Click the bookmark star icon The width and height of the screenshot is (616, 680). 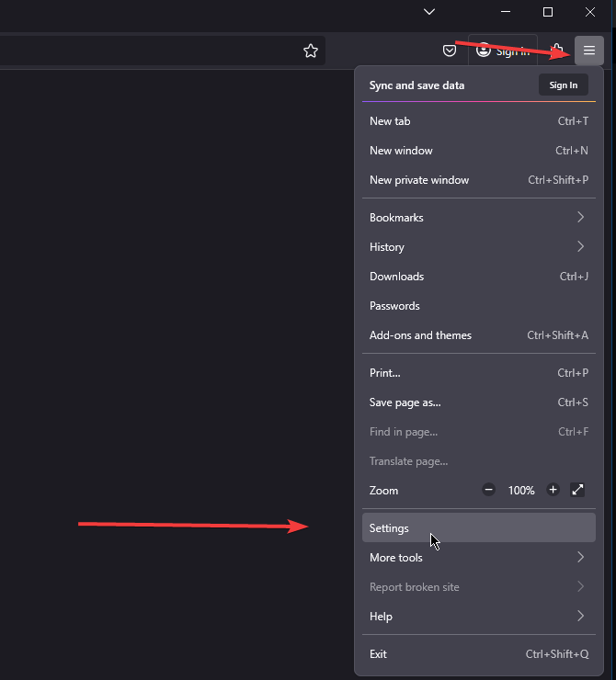point(311,51)
